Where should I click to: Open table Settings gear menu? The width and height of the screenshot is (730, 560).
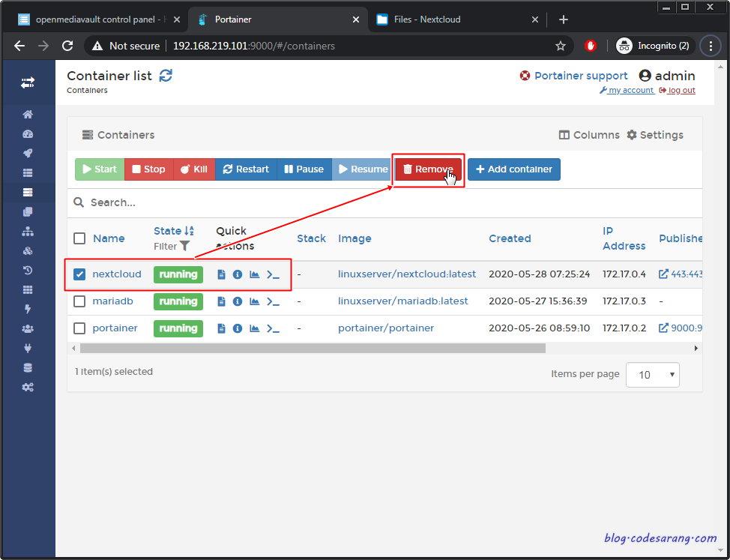point(655,135)
